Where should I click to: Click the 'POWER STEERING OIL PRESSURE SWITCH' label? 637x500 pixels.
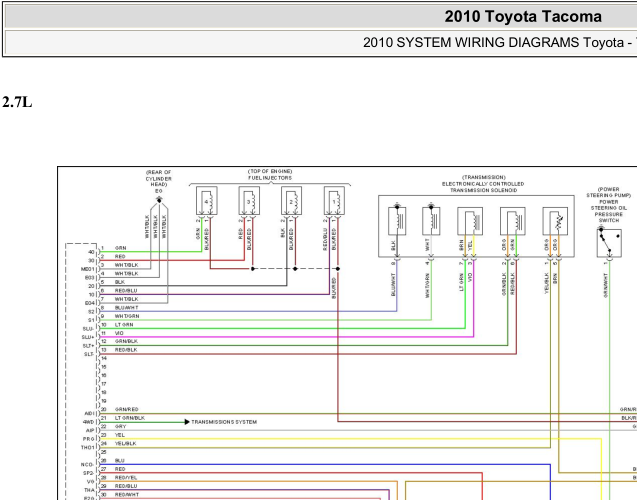click(609, 211)
